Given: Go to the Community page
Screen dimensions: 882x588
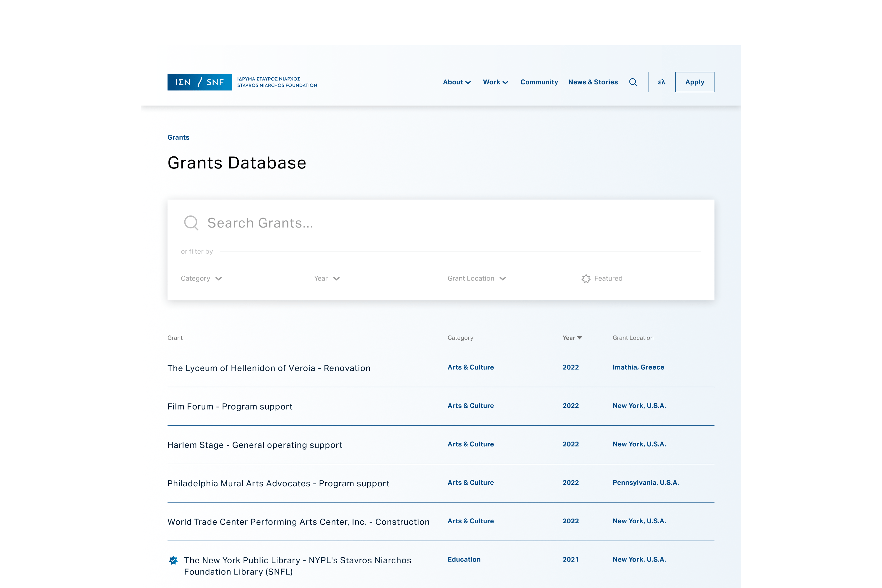Looking at the screenshot, I should [x=539, y=82].
